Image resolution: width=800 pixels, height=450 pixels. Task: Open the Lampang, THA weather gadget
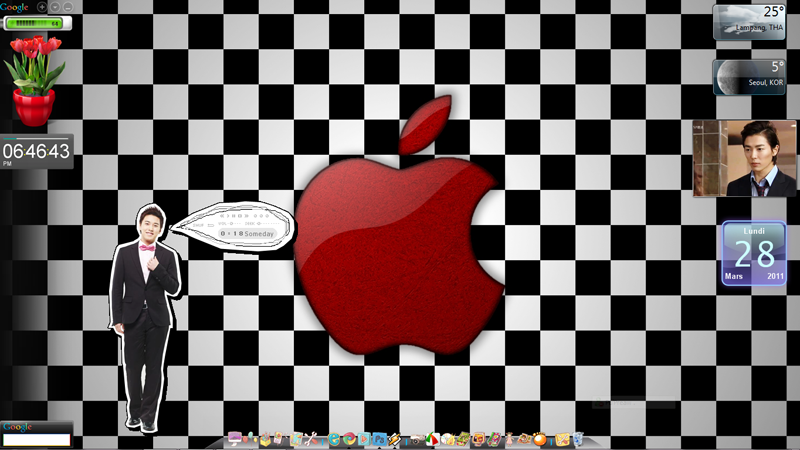[x=749, y=21]
